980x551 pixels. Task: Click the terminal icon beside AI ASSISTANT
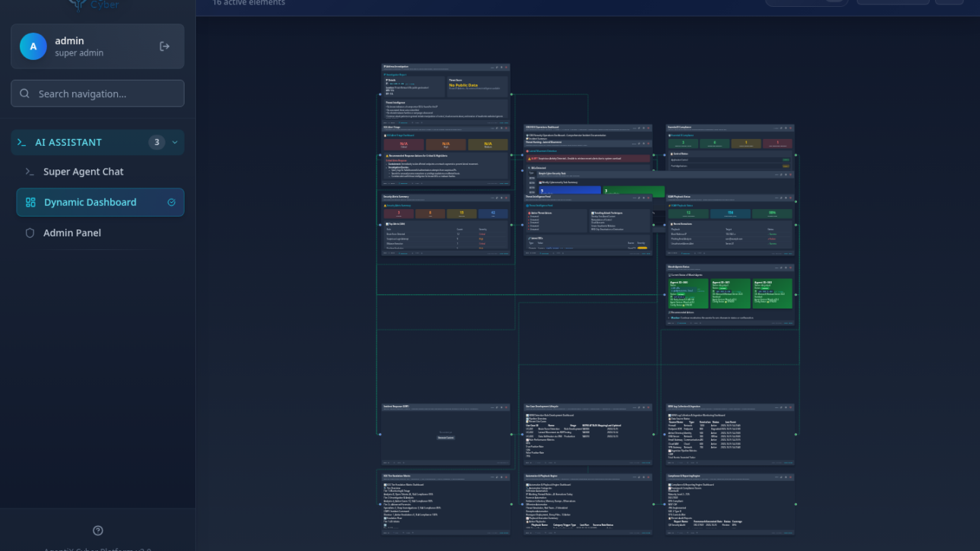tap(22, 142)
